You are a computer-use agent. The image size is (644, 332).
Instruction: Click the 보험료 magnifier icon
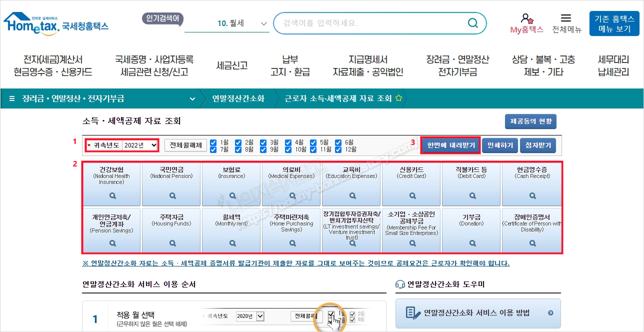pyautogui.click(x=232, y=196)
